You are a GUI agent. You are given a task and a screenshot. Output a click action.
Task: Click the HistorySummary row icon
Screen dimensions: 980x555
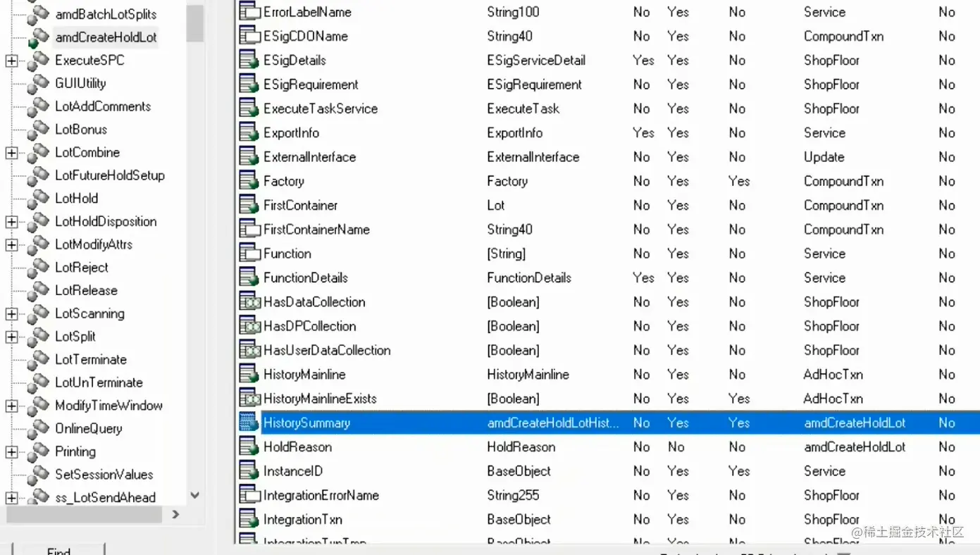point(249,423)
